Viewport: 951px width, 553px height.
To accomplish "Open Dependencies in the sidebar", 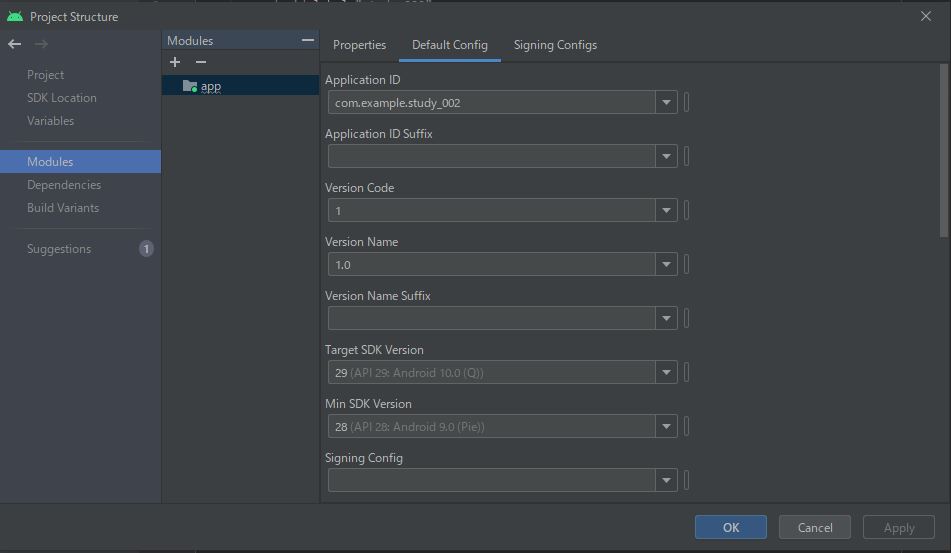I will [x=64, y=185].
